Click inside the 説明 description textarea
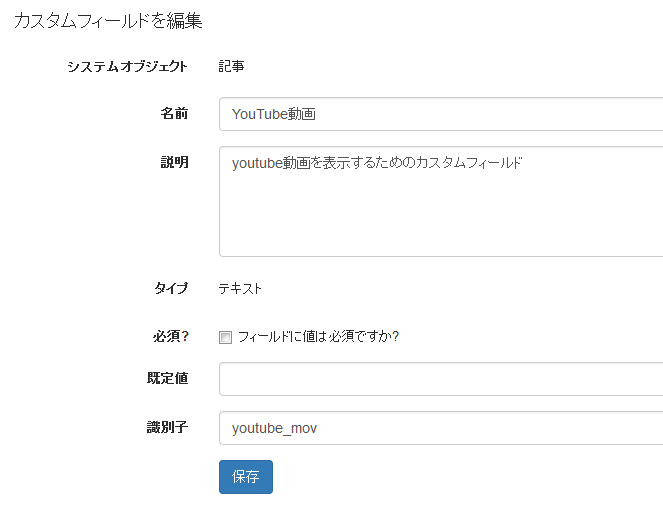663x531 pixels. click(x=441, y=202)
